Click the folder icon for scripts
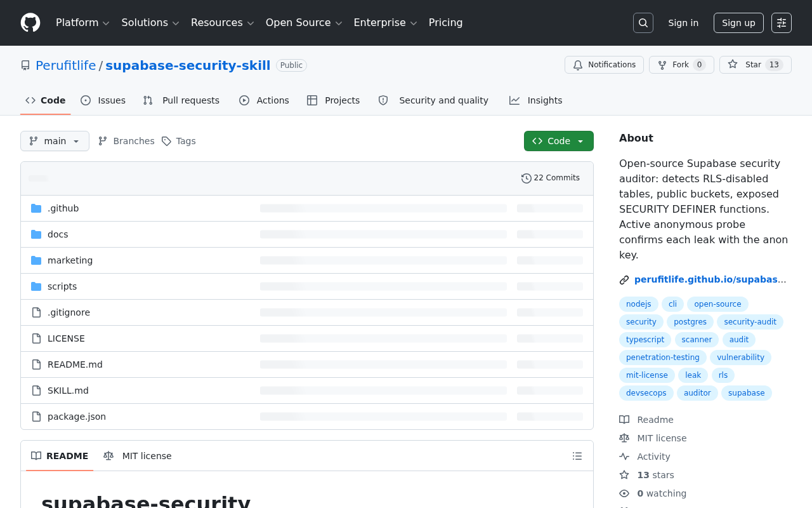Screen dimensions: 812x508 pos(36,286)
